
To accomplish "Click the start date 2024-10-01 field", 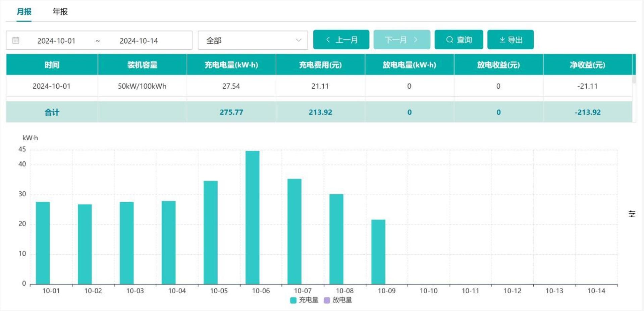I will click(56, 41).
